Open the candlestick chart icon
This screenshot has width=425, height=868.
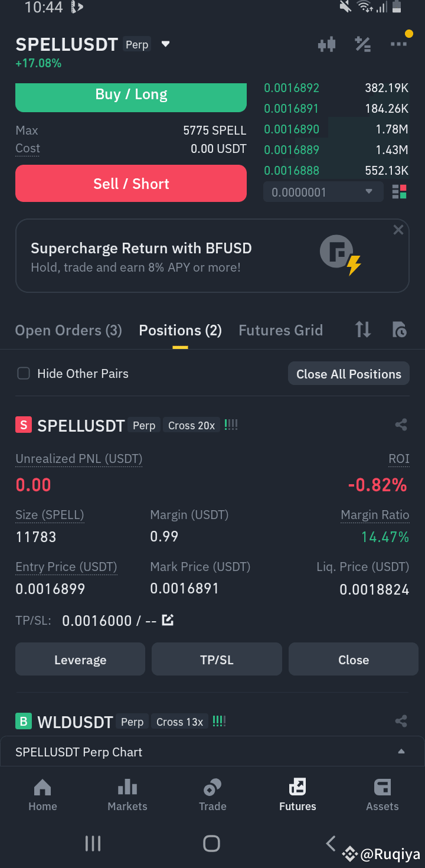click(x=326, y=44)
